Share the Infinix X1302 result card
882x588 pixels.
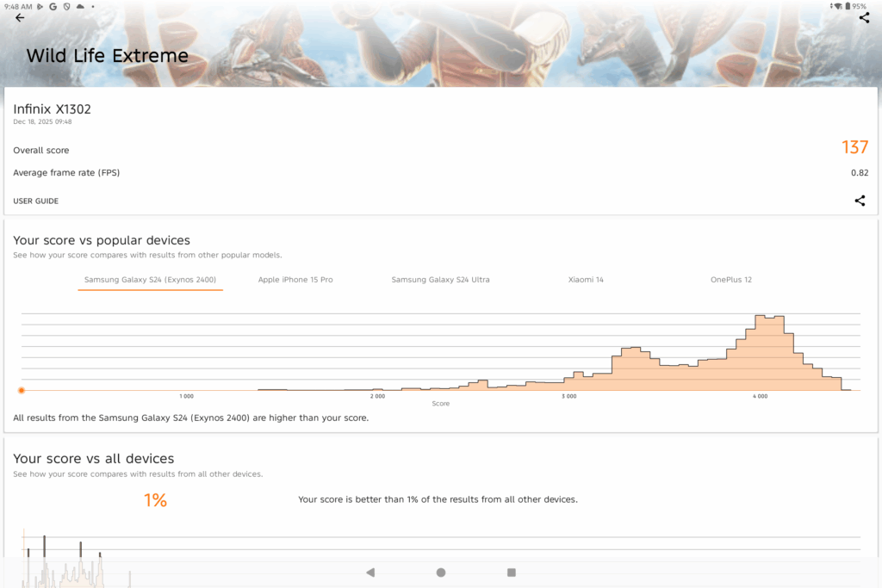(x=860, y=201)
